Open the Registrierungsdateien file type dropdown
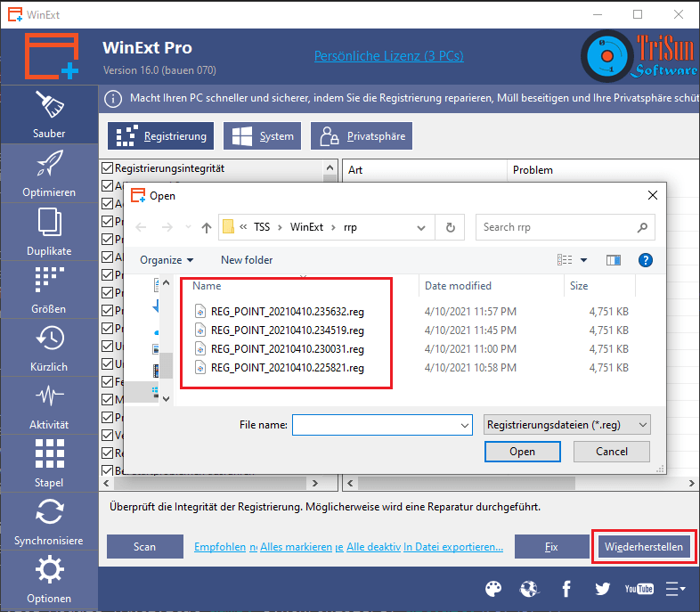 coord(567,425)
